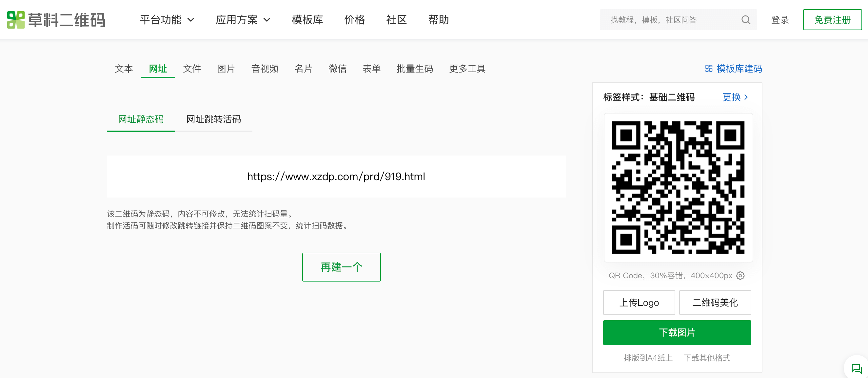Image resolution: width=868 pixels, height=378 pixels.
Task: Click the 免费注册 button
Action: point(832,20)
